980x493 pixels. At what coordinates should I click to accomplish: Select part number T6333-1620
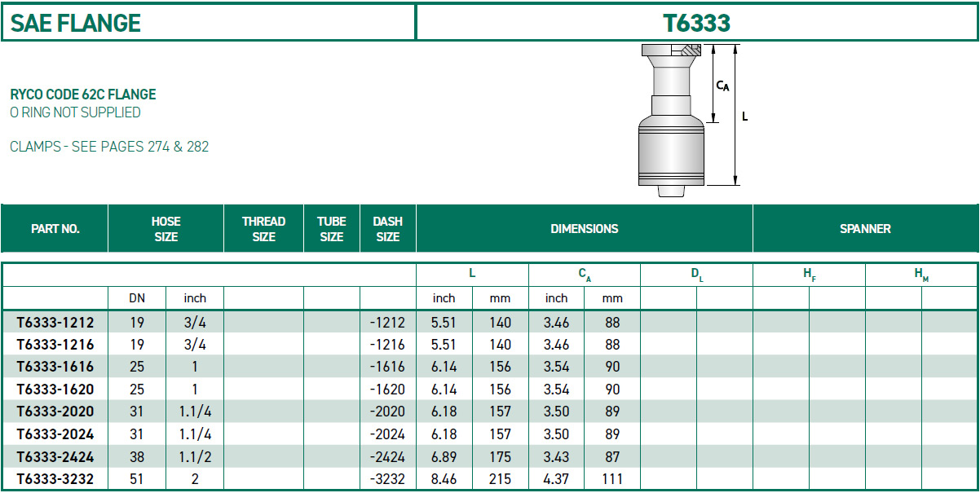click(55, 390)
